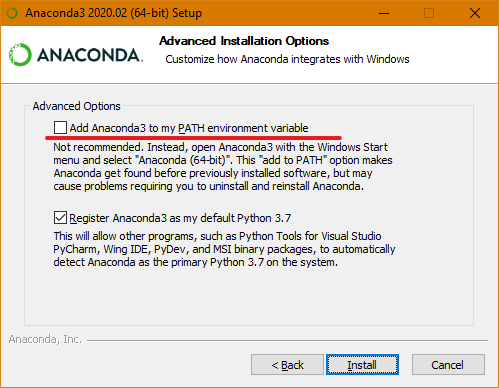Click the 'Advanced Options' group label
499x388 pixels.
point(76,106)
